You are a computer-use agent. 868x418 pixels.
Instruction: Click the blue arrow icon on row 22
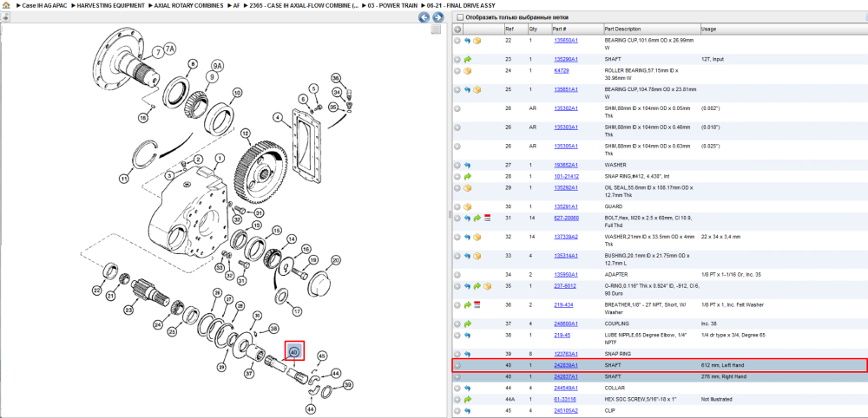pyautogui.click(x=467, y=41)
